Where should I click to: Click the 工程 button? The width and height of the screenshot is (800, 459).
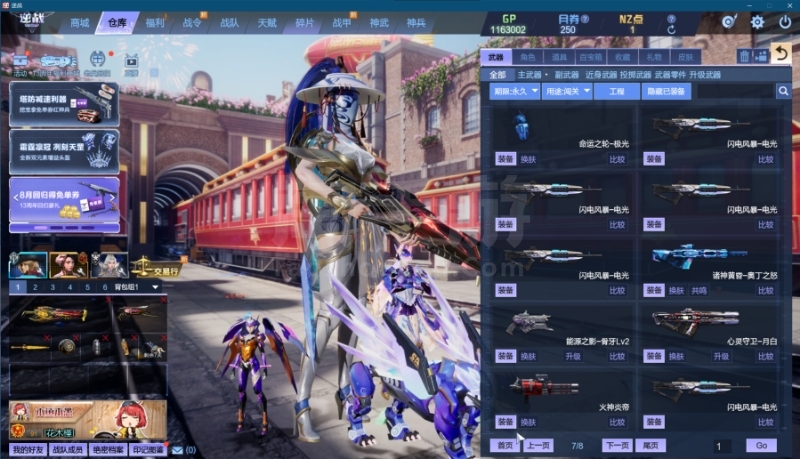616,91
